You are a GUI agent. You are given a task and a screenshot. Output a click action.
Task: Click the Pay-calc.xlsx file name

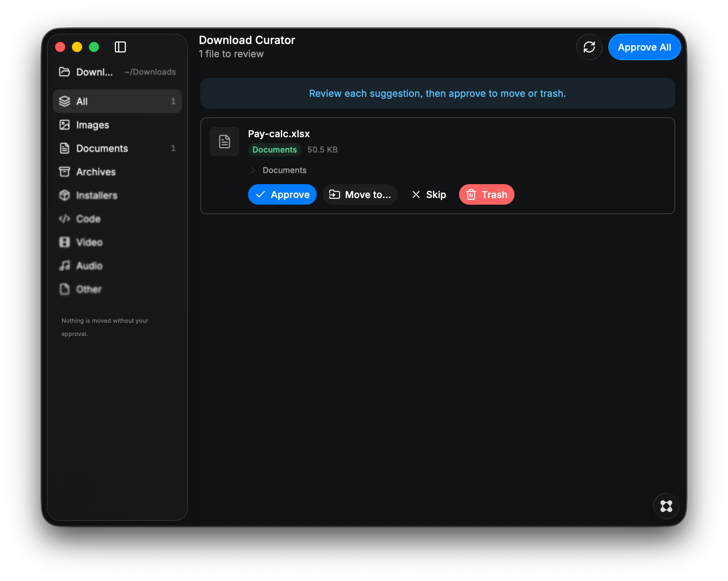click(279, 134)
